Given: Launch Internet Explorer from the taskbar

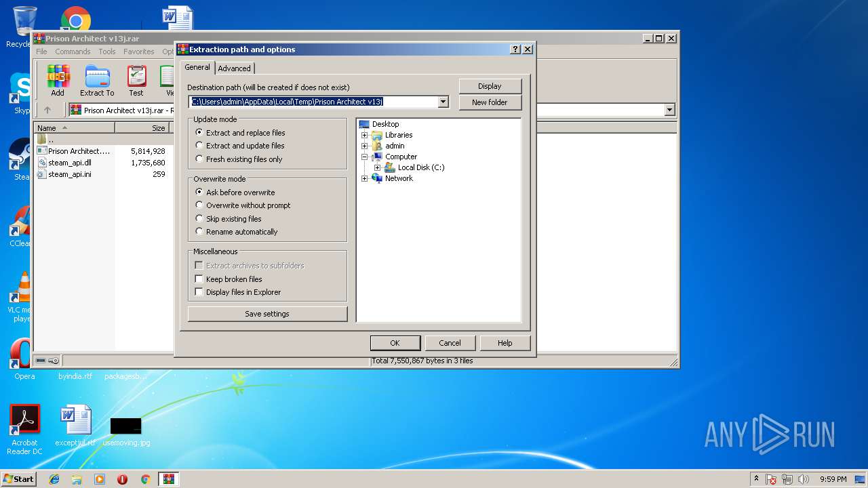Looking at the screenshot, I should coord(54,479).
